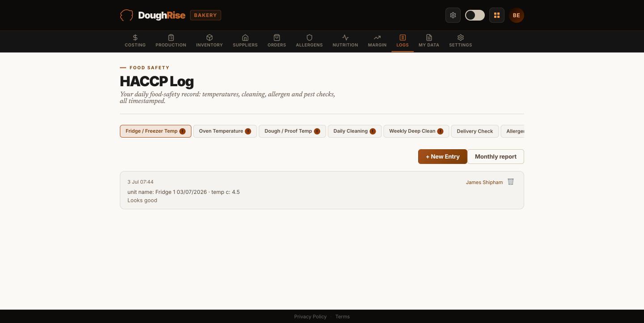
Task: Click the Looks good note
Action: click(142, 200)
